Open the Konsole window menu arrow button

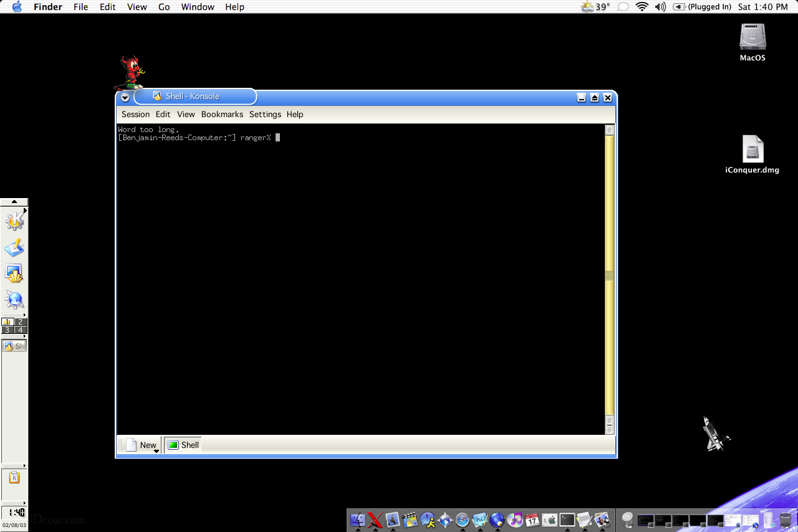click(x=125, y=98)
